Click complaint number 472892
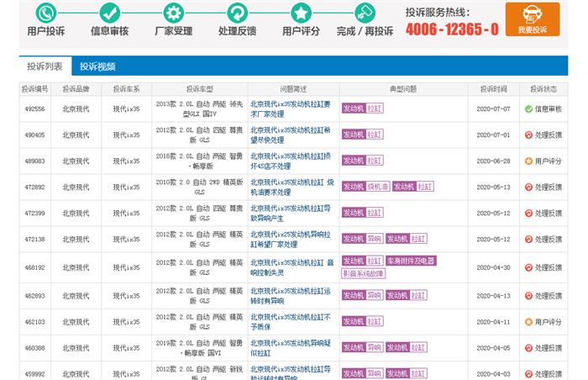This screenshot has height=380, width=588. pyautogui.click(x=35, y=187)
